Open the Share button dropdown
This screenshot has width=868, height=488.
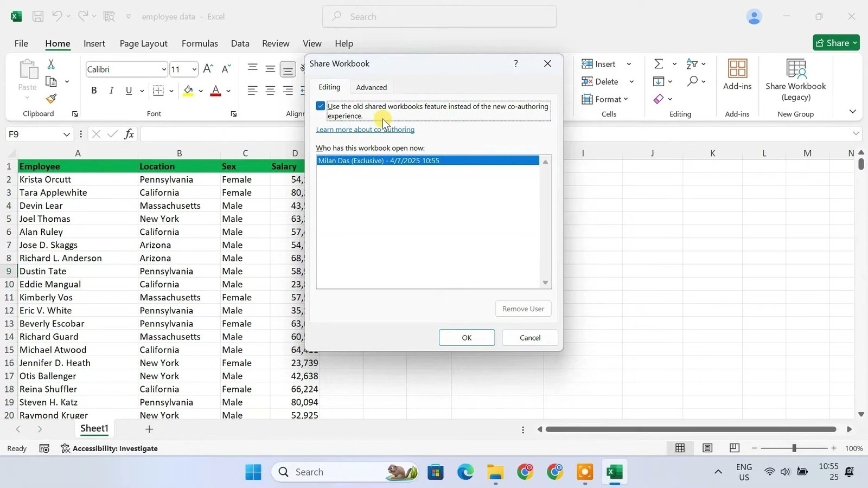click(x=836, y=43)
